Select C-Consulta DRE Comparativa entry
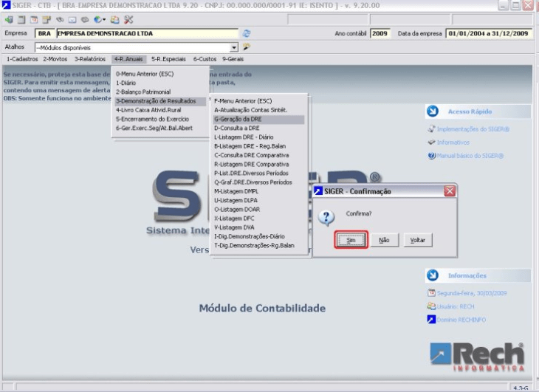539x392 pixels. [258, 155]
